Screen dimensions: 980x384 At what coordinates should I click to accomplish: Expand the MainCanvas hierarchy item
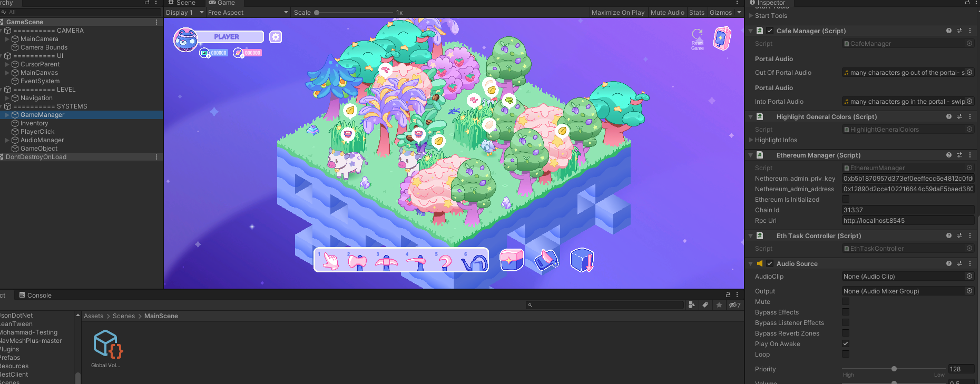click(x=7, y=73)
